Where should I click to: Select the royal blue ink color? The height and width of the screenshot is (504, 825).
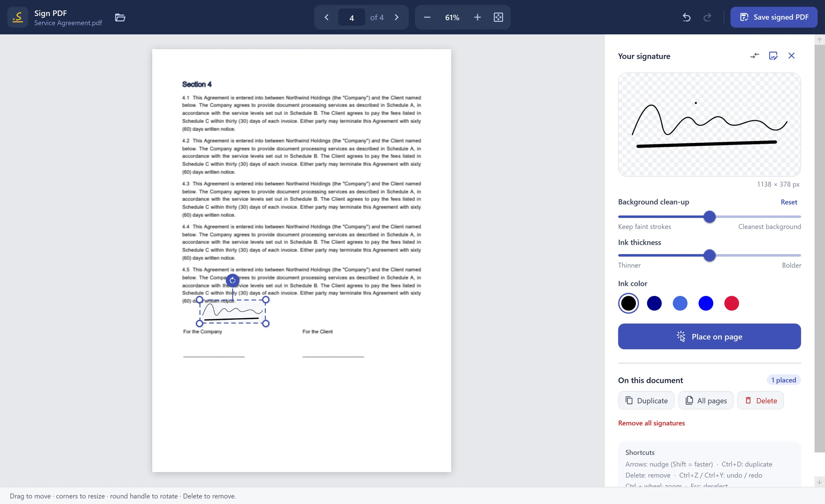pyautogui.click(x=680, y=303)
